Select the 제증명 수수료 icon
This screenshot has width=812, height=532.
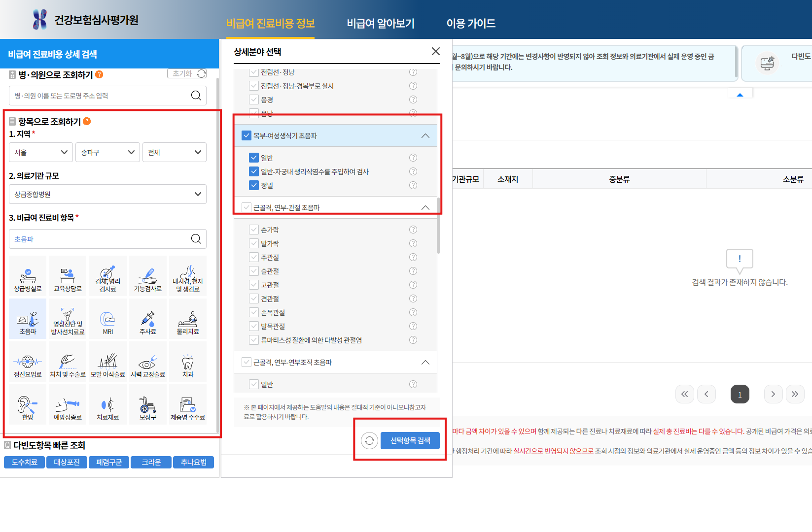coord(188,404)
